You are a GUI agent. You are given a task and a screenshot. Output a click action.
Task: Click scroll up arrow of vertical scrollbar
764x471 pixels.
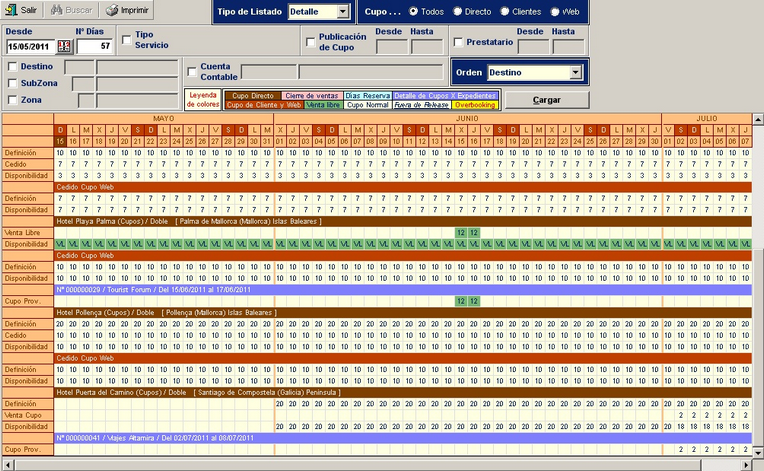tap(758, 119)
